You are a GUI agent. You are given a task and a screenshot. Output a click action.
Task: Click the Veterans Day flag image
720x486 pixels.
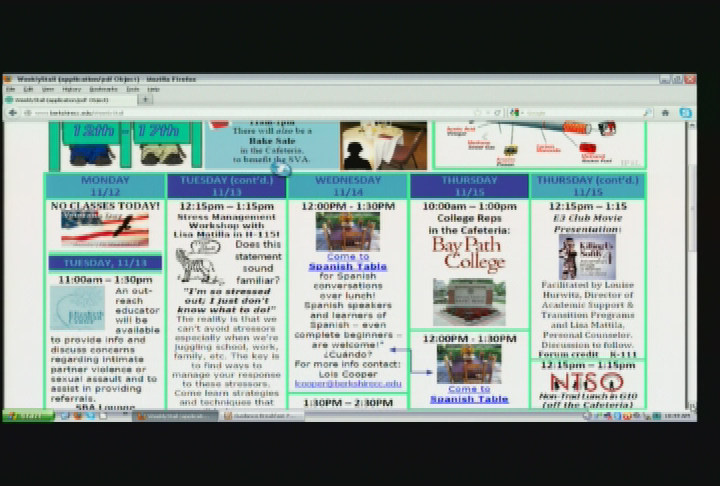tap(104, 230)
